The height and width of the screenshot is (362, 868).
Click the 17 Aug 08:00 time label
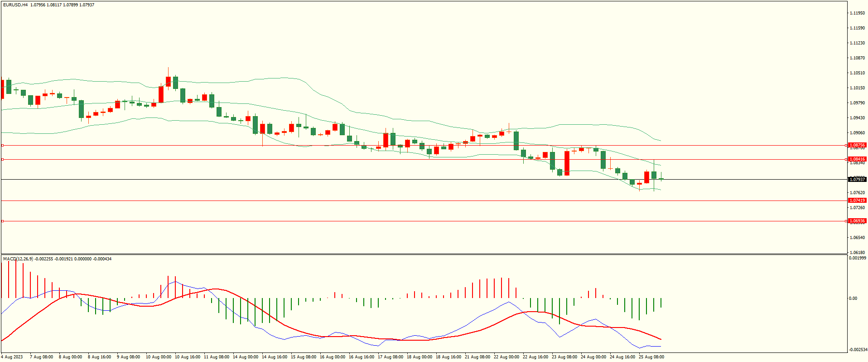(391, 357)
